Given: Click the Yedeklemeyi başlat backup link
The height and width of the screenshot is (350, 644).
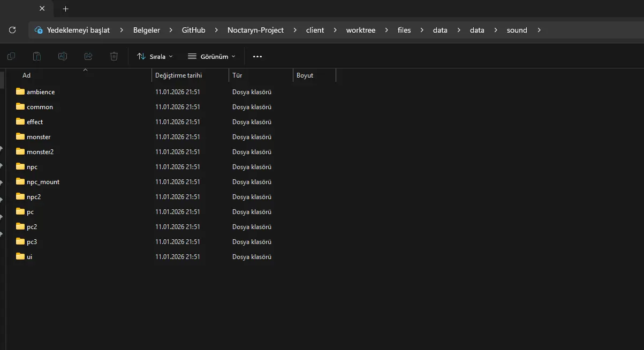Looking at the screenshot, I should (78, 30).
